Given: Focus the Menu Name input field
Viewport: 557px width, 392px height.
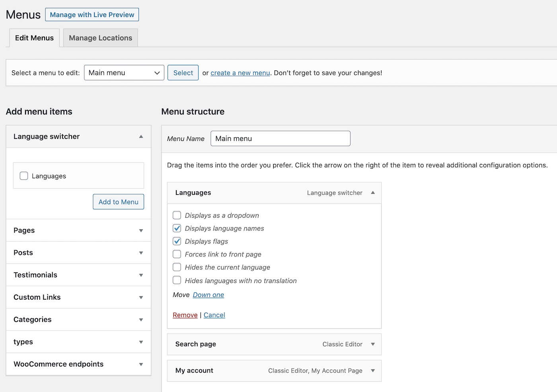Looking at the screenshot, I should click(280, 138).
